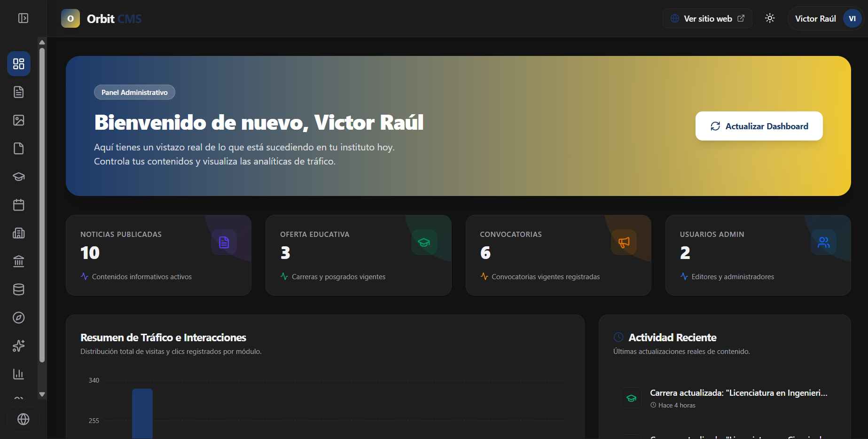Click the value "2" in Usuarios Admin
This screenshot has height=439, width=868.
click(685, 253)
